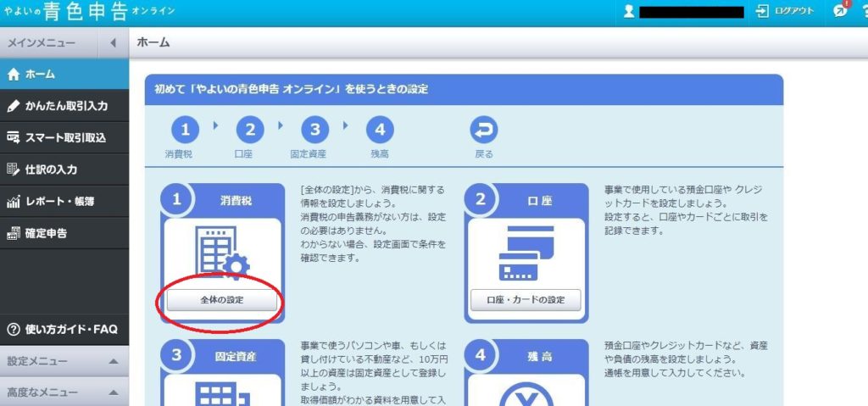Click the calculator icon for 確定申告

14,233
